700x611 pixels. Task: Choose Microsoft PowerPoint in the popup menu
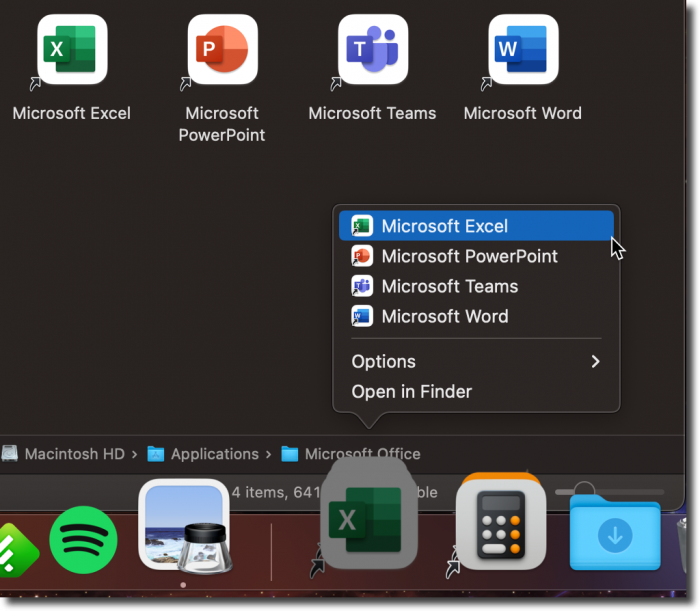(x=476, y=256)
